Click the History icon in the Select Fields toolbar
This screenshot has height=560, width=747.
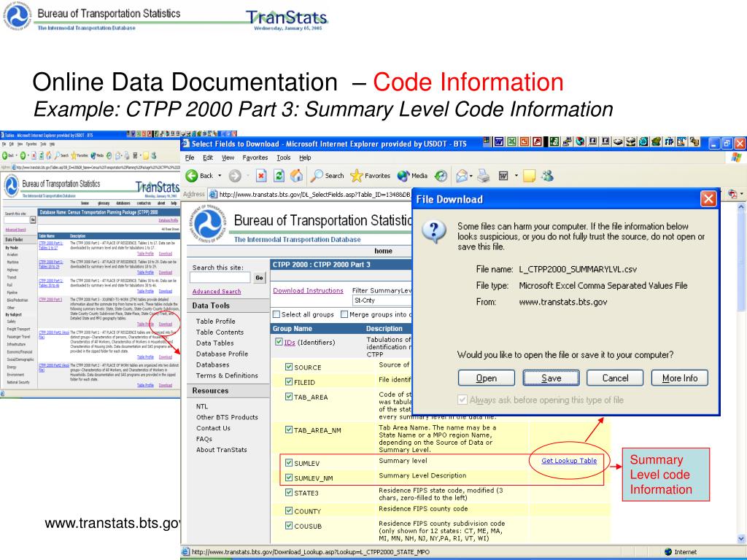click(x=441, y=176)
